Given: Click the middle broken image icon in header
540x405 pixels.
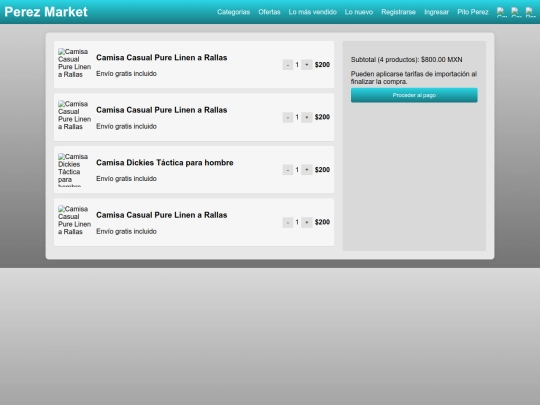Looking at the screenshot, I should tap(516, 12).
